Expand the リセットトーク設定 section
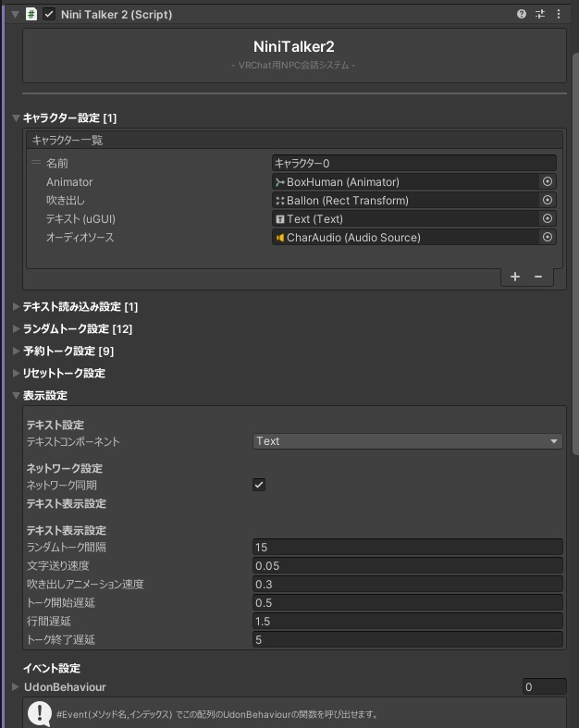This screenshot has height=728, width=579. 16,374
